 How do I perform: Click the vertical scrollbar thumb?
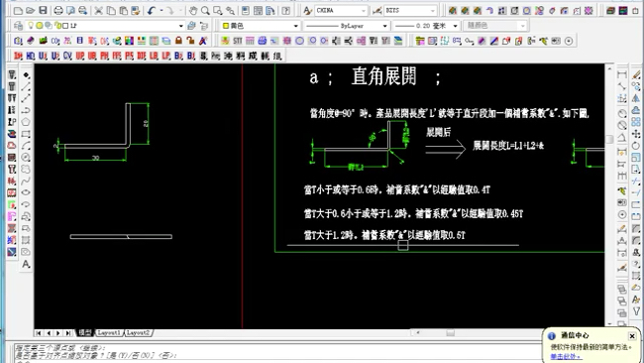tap(610, 139)
